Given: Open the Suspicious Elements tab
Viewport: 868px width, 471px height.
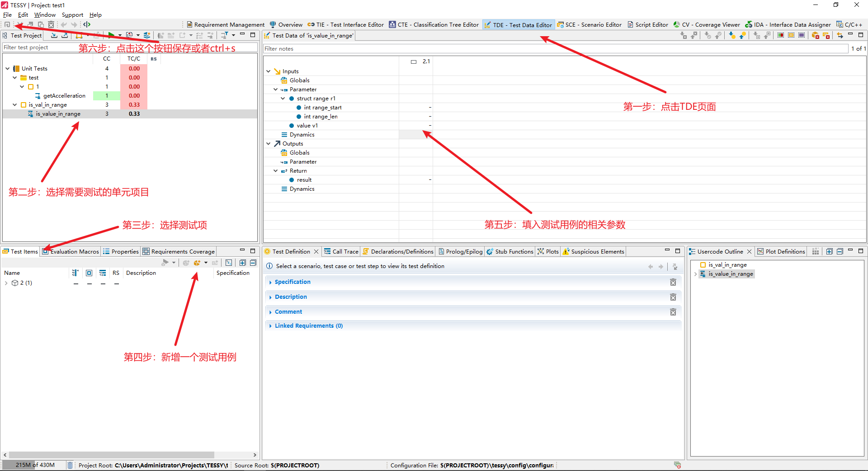Looking at the screenshot, I should (593, 252).
